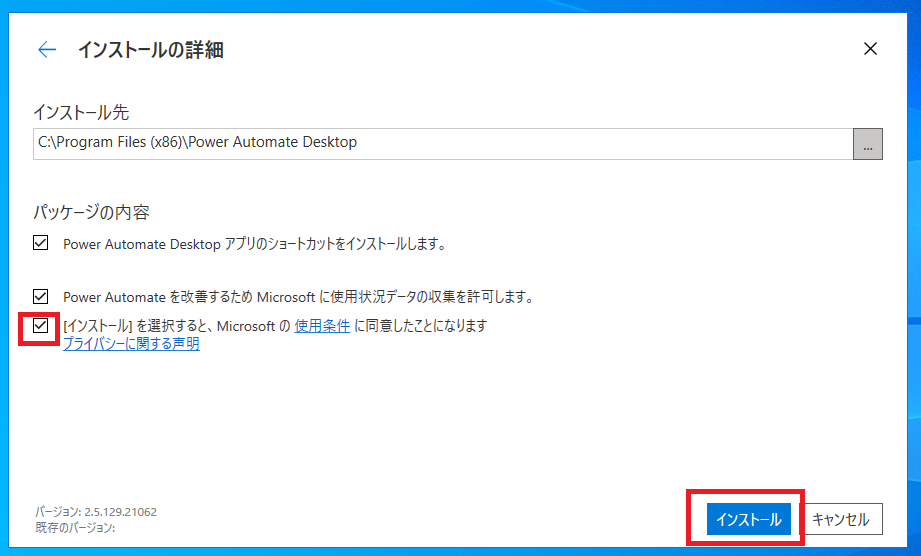Click the インストールの詳細 title

tap(150, 50)
